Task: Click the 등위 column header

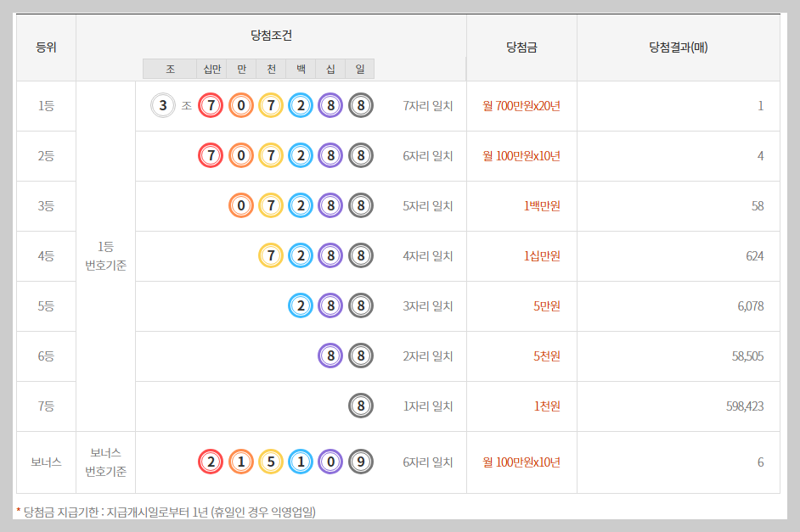Action: click(x=46, y=48)
